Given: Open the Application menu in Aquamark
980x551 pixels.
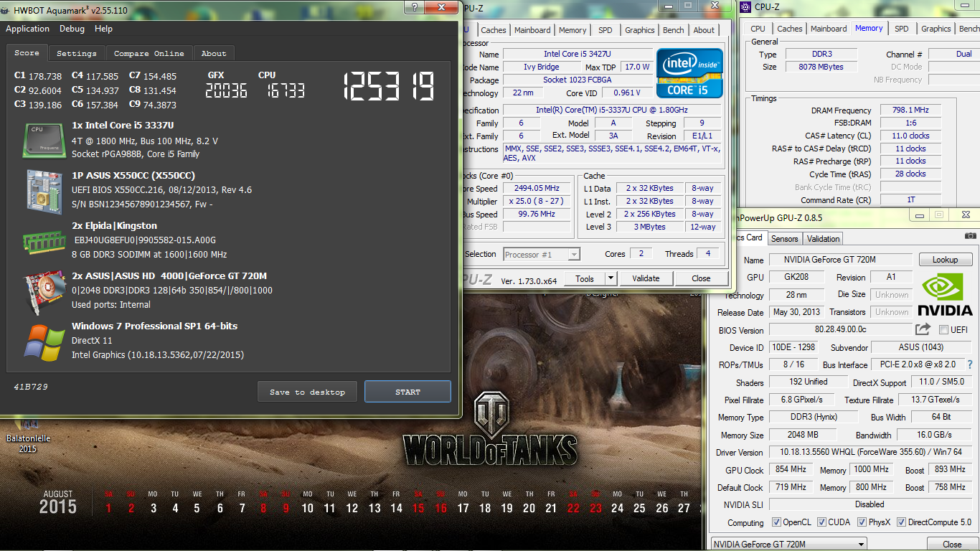Looking at the screenshot, I should point(27,29).
